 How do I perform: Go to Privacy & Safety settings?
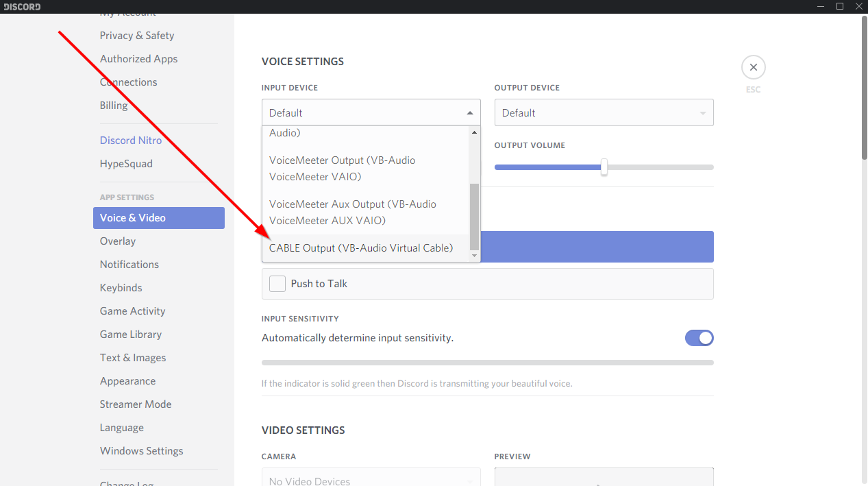[137, 36]
